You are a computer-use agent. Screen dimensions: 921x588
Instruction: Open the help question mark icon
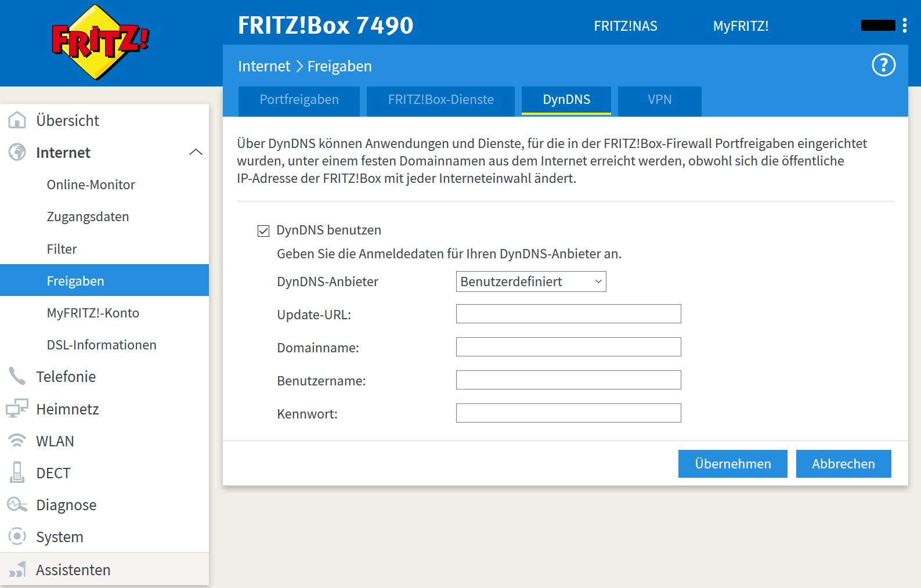[x=883, y=65]
